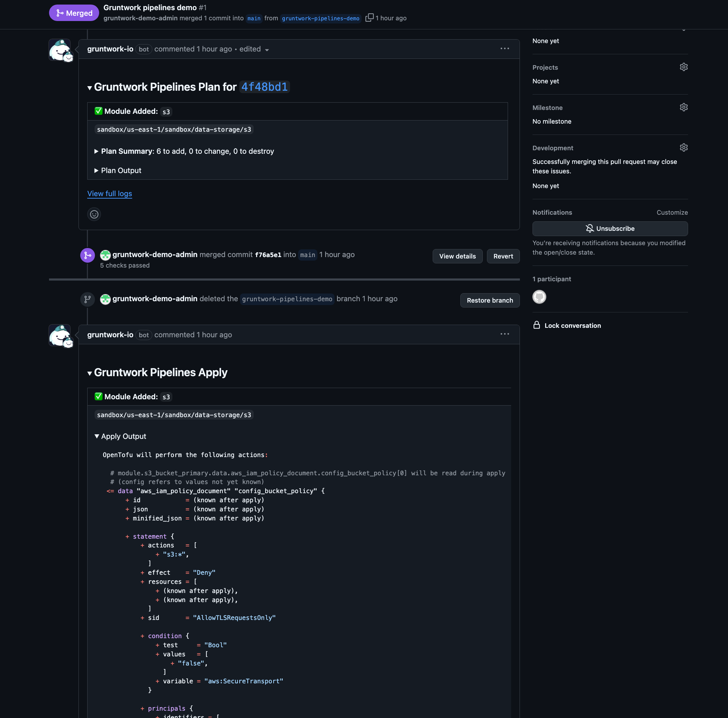Screen dimensions: 728x718
Task: Click the three-dot menu on gruntwork-io comment
Action: (505, 48)
